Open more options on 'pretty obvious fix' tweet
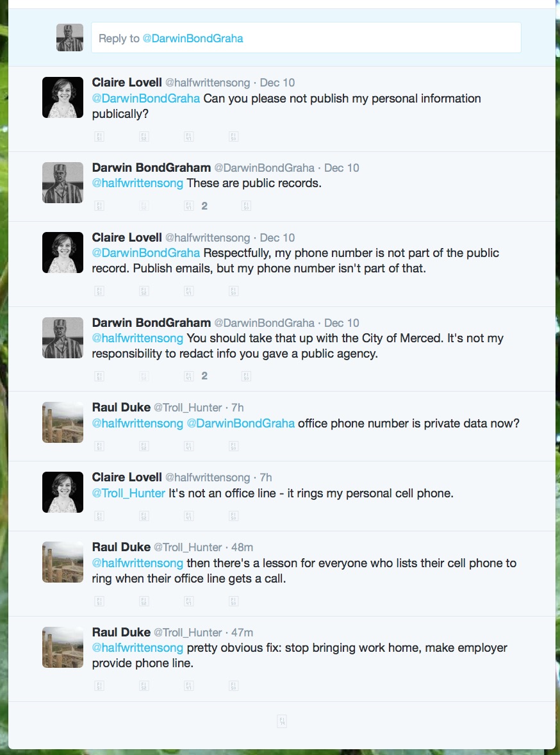 coord(233,686)
